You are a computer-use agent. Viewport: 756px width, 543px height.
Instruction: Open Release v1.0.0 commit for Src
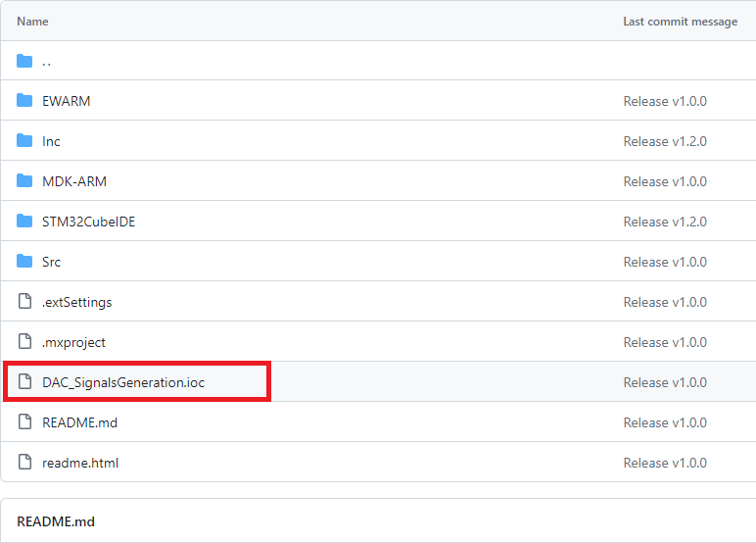tap(665, 262)
